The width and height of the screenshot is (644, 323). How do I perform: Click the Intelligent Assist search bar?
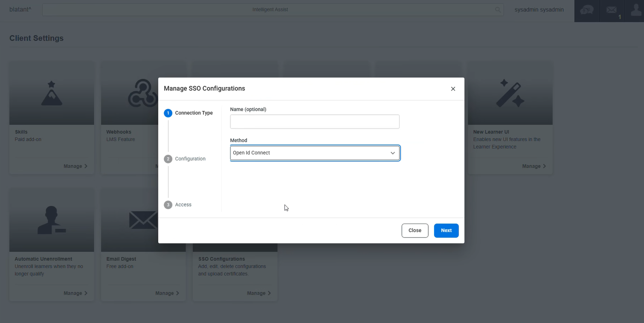[273, 9]
